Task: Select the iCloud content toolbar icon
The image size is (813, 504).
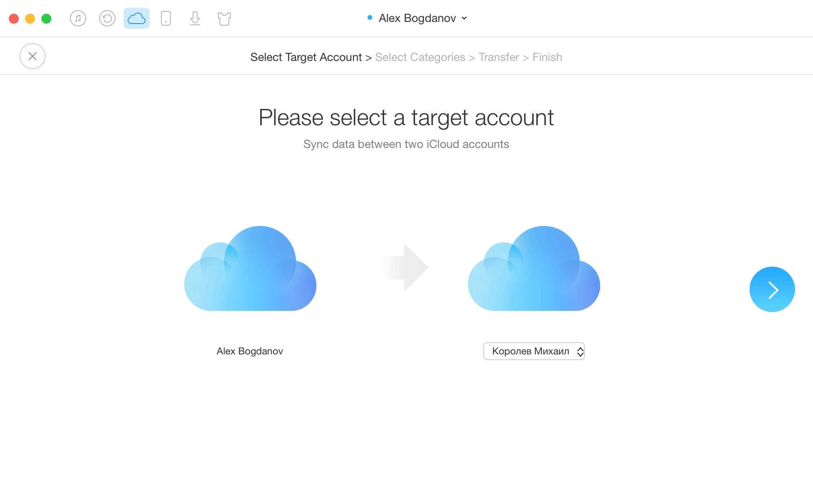Action: (x=137, y=18)
